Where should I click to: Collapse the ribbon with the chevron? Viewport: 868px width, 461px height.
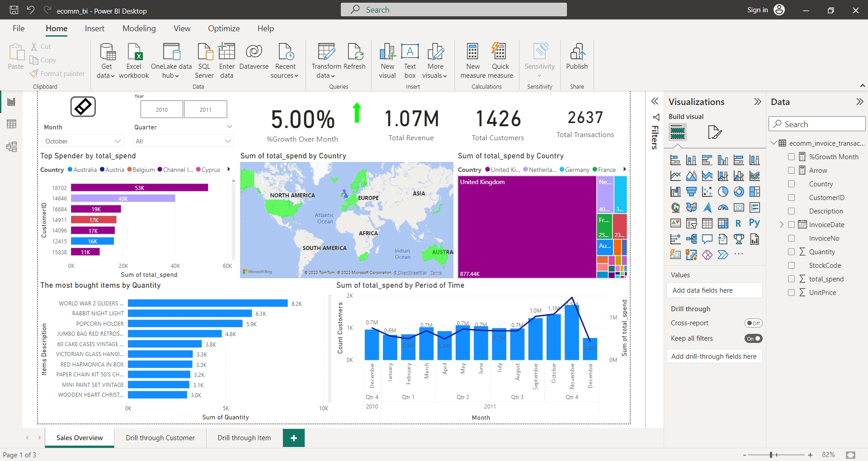pos(862,86)
